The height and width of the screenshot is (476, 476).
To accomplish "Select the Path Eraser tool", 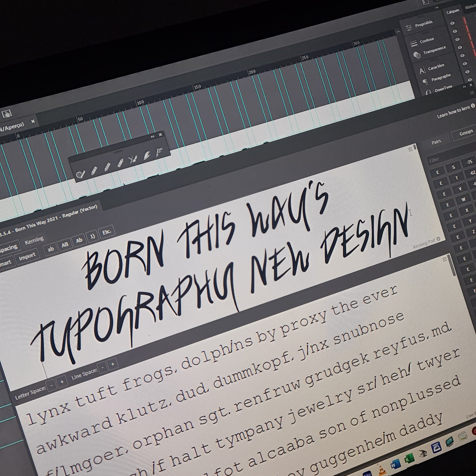I will click(120, 163).
